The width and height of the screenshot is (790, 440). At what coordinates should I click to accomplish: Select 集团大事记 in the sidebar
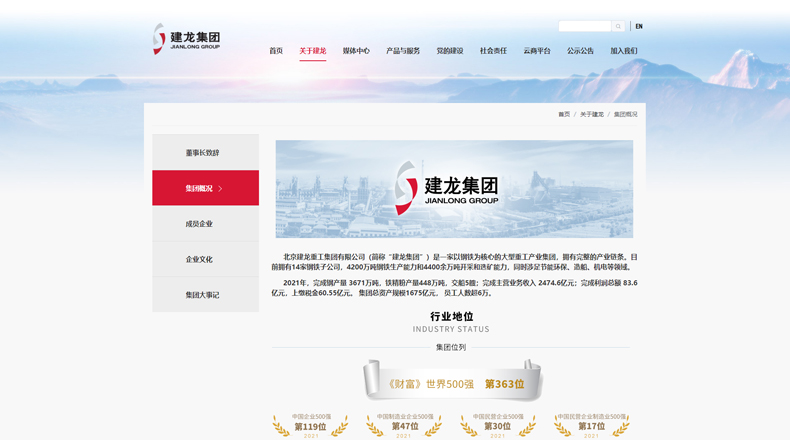pyautogui.click(x=206, y=295)
